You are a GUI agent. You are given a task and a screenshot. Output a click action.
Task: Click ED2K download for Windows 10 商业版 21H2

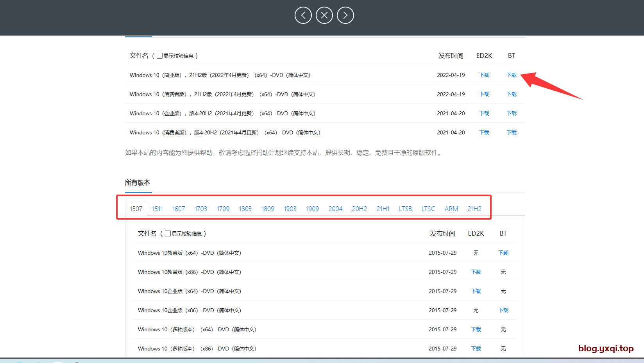point(484,75)
